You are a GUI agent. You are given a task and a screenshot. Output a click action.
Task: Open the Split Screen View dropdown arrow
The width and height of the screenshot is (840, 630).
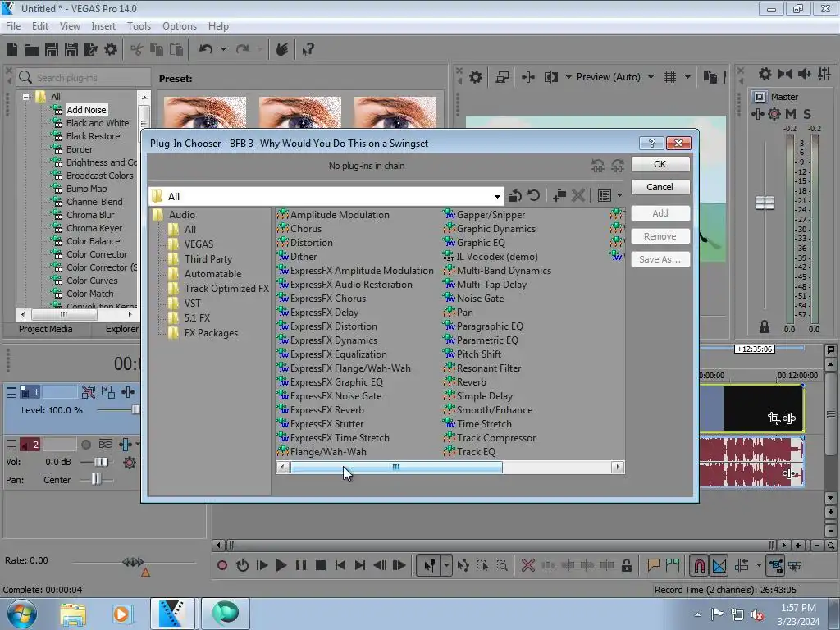(568, 77)
